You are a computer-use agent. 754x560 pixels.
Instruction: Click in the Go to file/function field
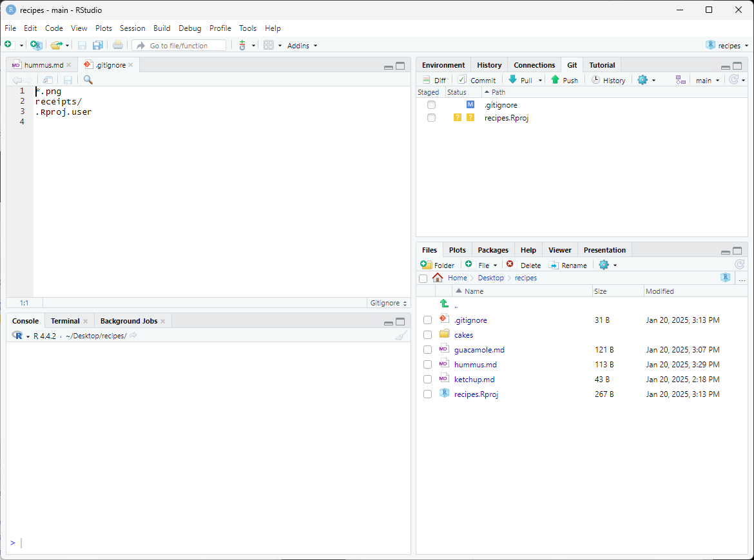tap(180, 45)
